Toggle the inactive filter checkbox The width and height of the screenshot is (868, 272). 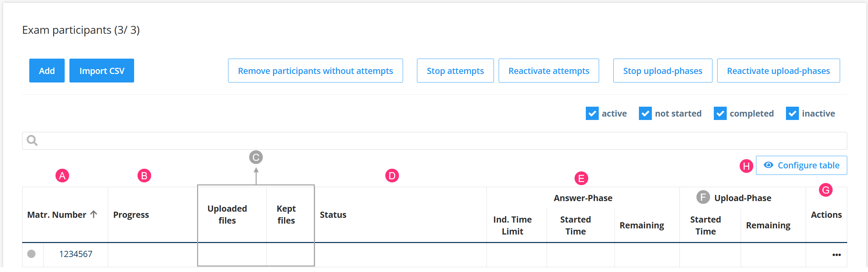click(x=792, y=114)
